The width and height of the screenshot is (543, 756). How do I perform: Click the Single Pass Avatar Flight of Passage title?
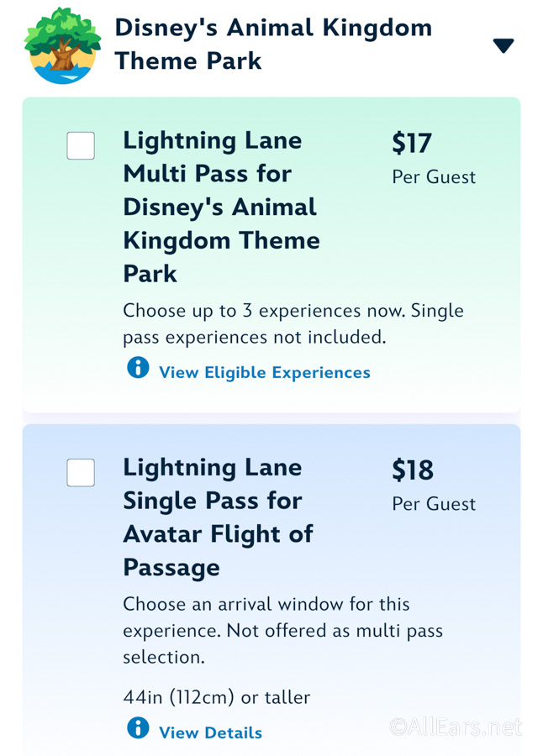[219, 517]
